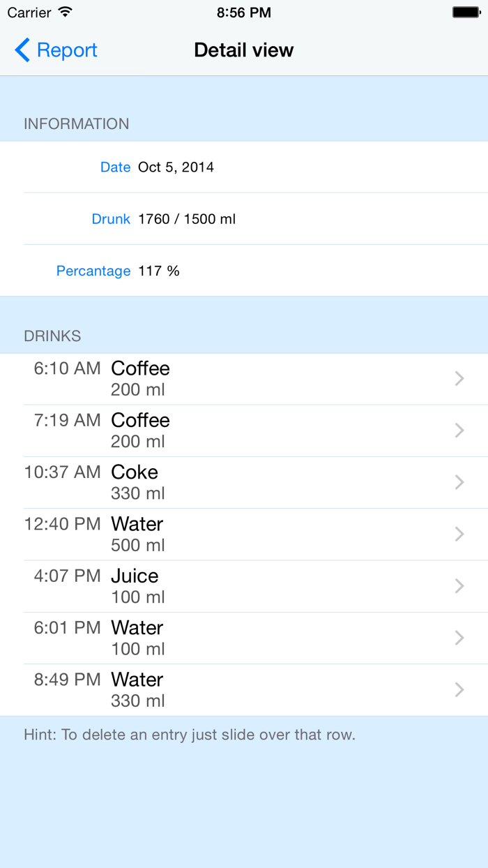Click the clock showing 8:56 PM
Image resolution: width=488 pixels, height=868 pixels.
(x=243, y=12)
